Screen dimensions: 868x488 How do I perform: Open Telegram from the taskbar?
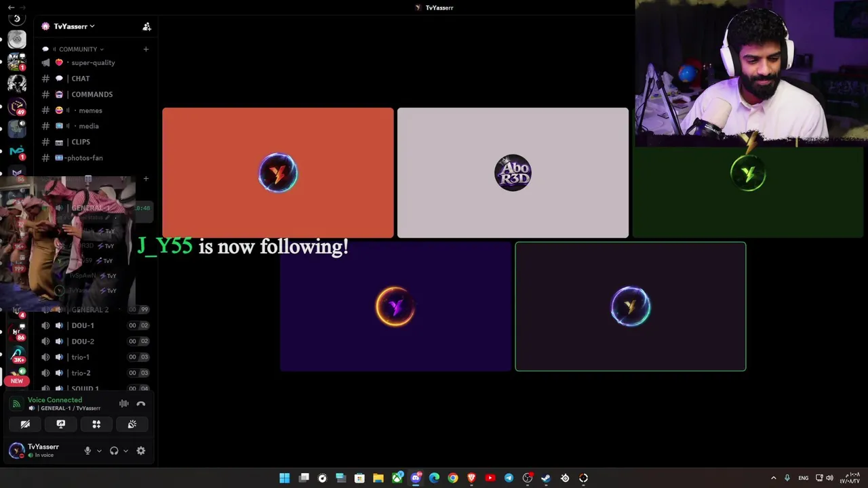tap(509, 479)
